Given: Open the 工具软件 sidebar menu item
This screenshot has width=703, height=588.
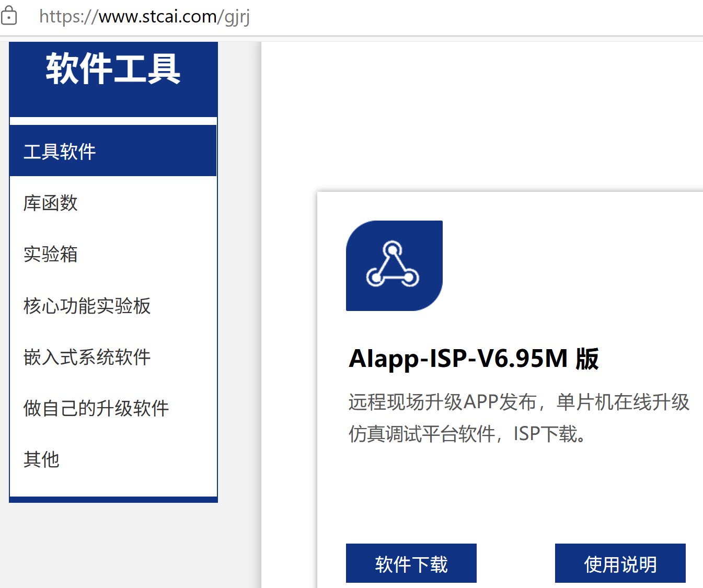Looking at the screenshot, I should (x=113, y=151).
